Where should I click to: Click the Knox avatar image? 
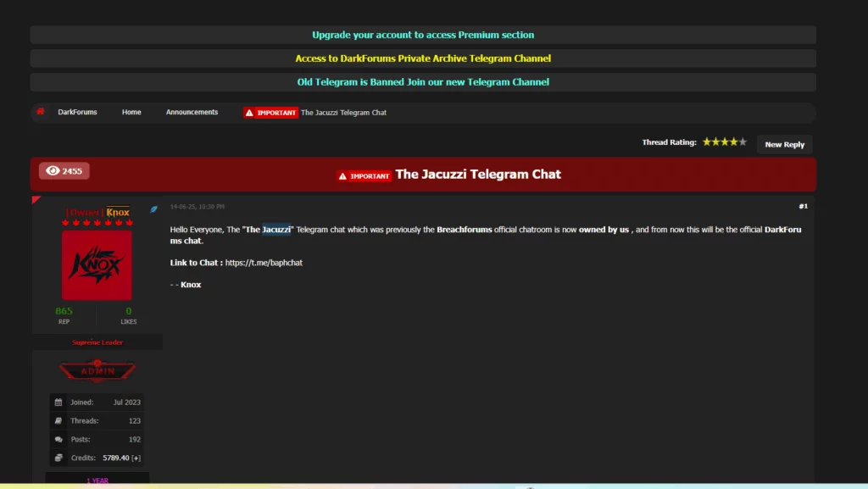[97, 265]
